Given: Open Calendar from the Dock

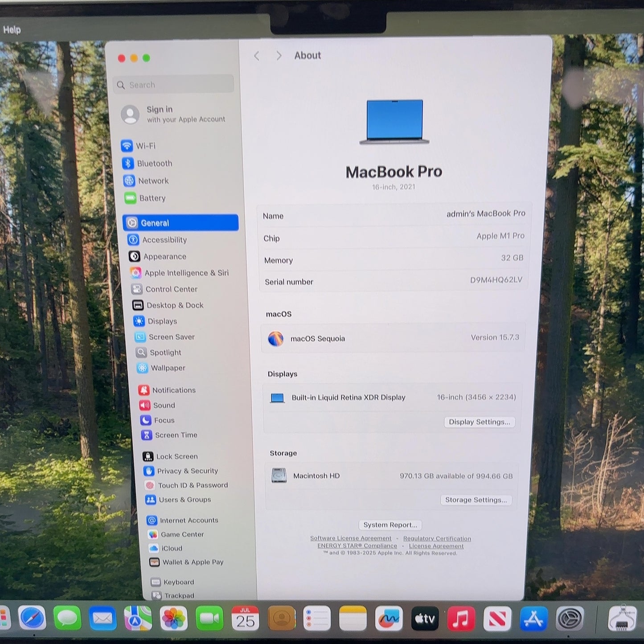Looking at the screenshot, I should pyautogui.click(x=245, y=619).
